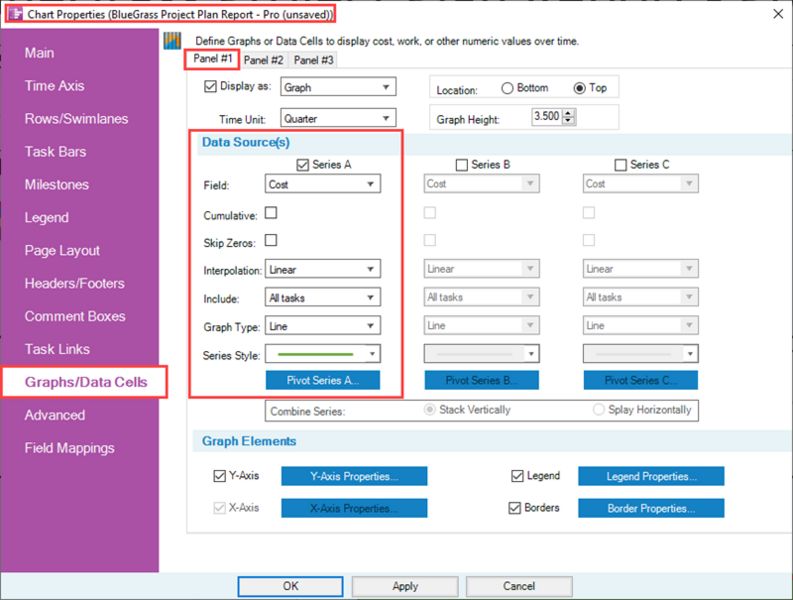
Task: Open the Series A Series Style dropdown
Action: tap(323, 354)
